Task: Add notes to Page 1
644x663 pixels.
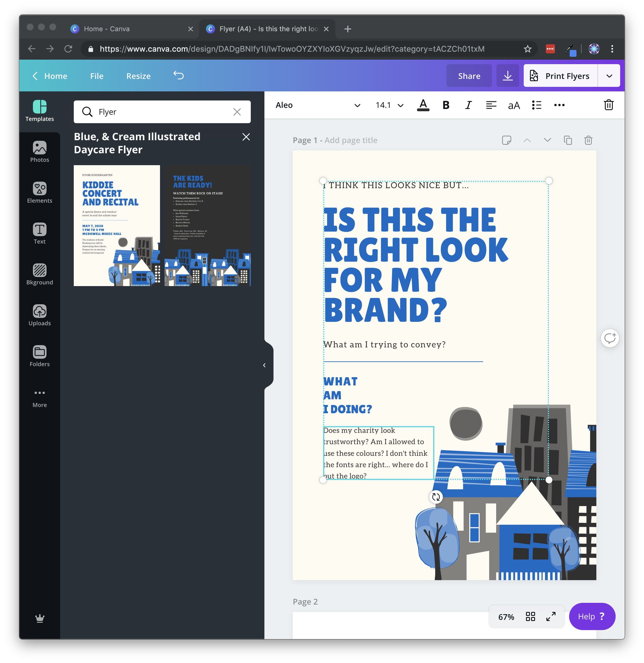Action: pyautogui.click(x=506, y=140)
